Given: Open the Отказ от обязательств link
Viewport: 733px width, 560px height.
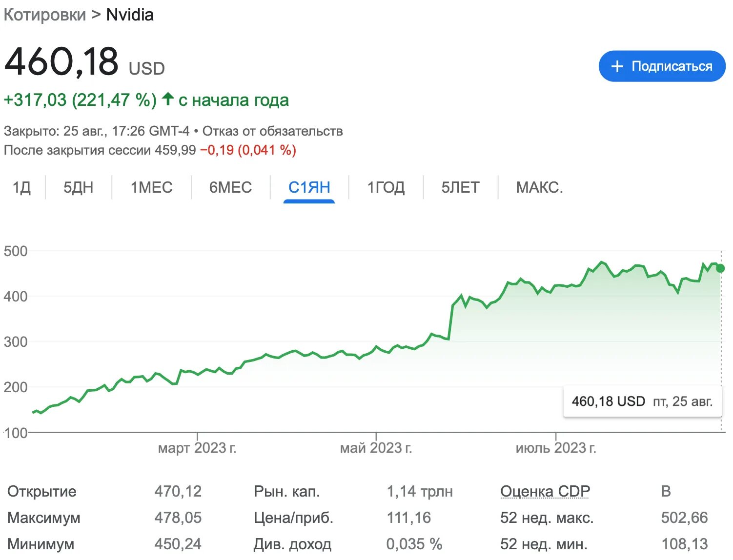Looking at the screenshot, I should pos(272,131).
